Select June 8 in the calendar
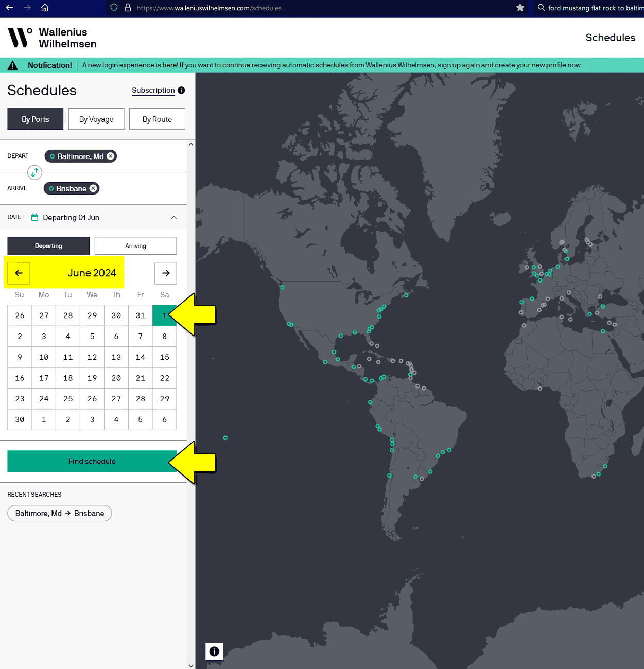This screenshot has height=669, width=644. [164, 336]
